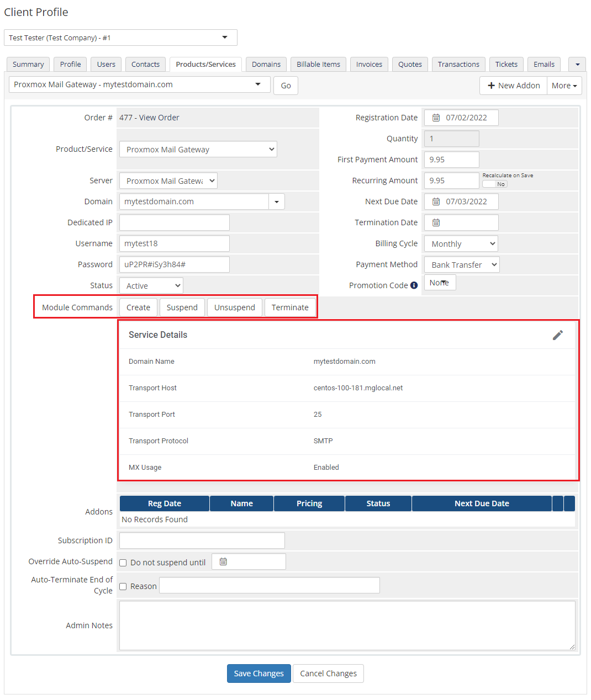Run the Unsuspend module command

[x=235, y=307]
